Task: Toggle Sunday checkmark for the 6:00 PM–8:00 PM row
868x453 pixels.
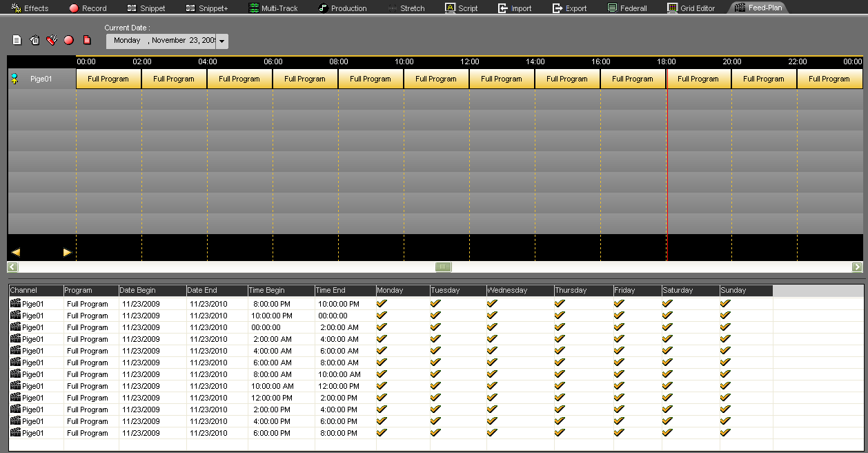Action: pos(725,432)
